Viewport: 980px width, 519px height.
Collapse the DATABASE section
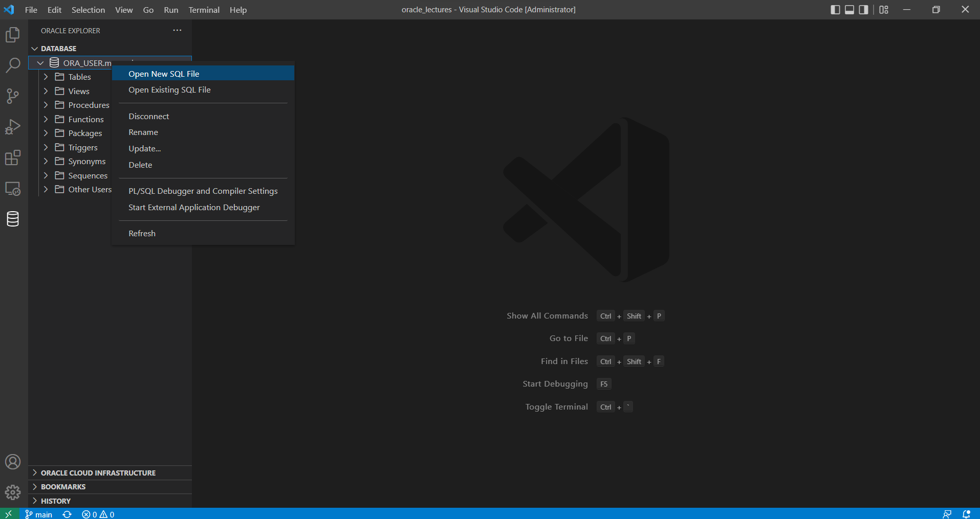coord(35,49)
